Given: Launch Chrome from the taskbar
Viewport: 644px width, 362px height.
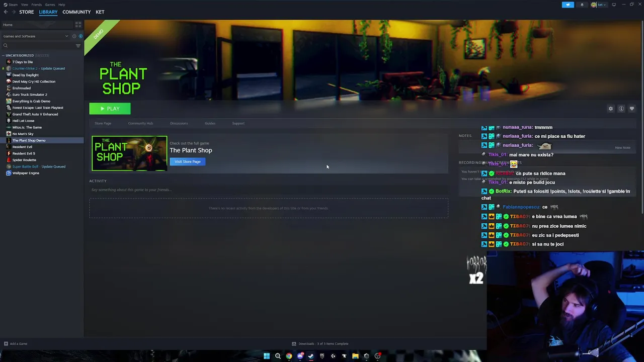Looking at the screenshot, I should tap(289, 356).
